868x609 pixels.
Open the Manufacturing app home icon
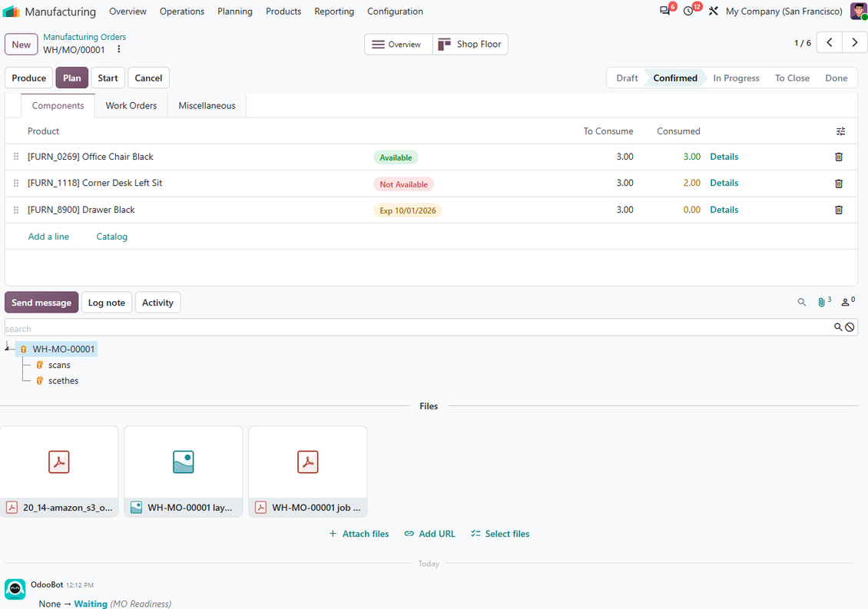point(11,11)
